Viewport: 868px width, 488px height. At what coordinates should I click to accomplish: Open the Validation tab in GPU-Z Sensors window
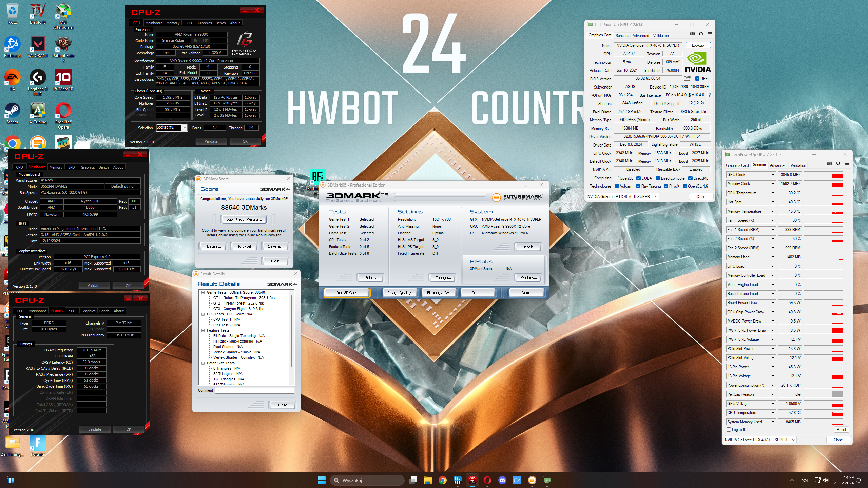798,165
